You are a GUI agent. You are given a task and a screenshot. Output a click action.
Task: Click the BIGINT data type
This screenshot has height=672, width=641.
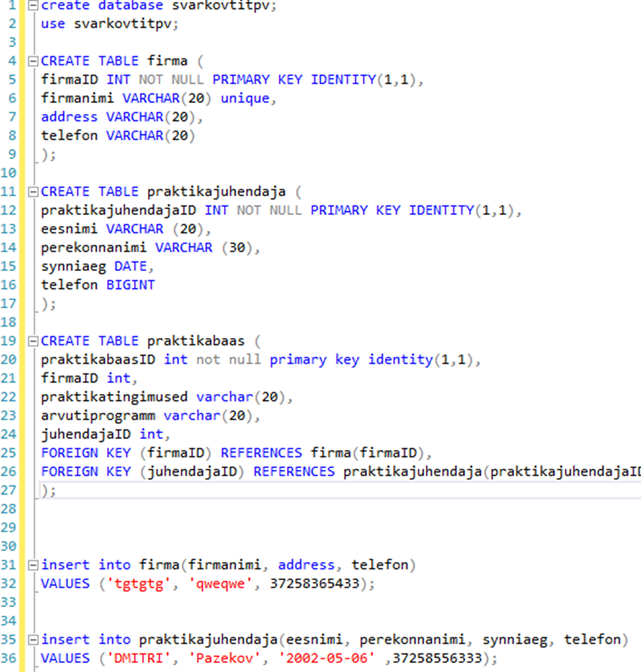(x=131, y=284)
